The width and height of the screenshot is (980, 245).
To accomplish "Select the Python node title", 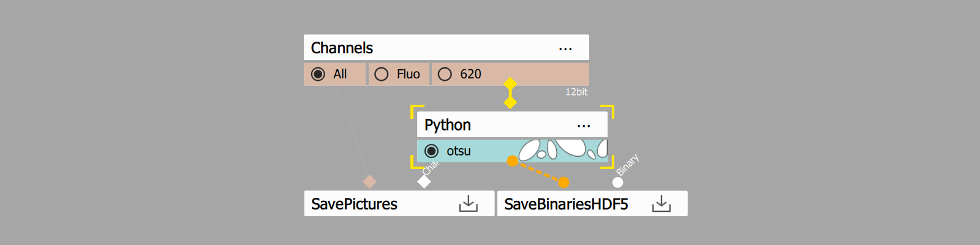I will 448,125.
